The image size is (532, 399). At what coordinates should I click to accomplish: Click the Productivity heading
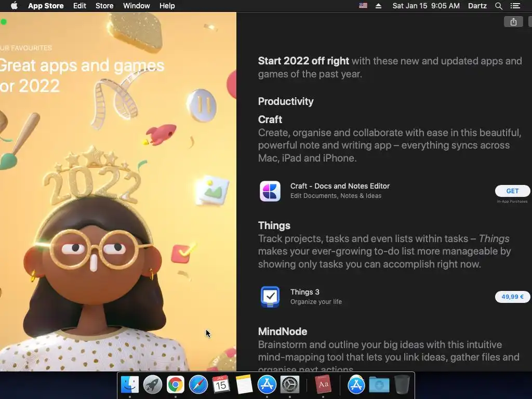click(x=286, y=101)
